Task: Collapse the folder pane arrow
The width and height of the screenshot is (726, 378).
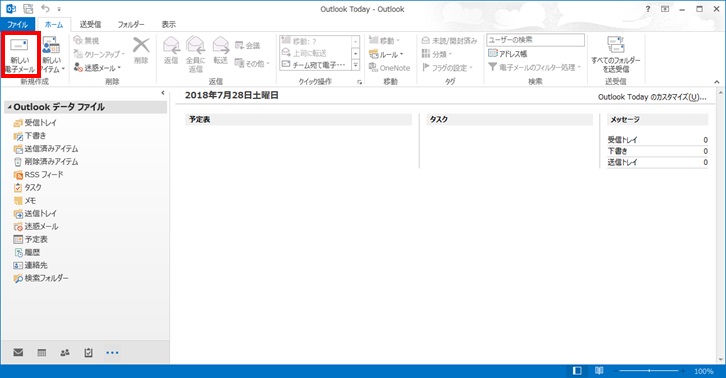Action: (x=163, y=93)
